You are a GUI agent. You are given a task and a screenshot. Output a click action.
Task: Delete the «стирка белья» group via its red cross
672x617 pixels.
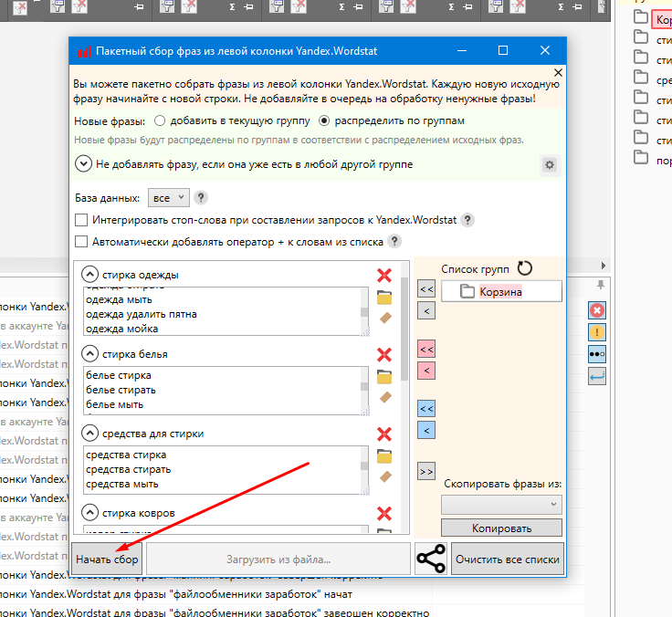[384, 355]
